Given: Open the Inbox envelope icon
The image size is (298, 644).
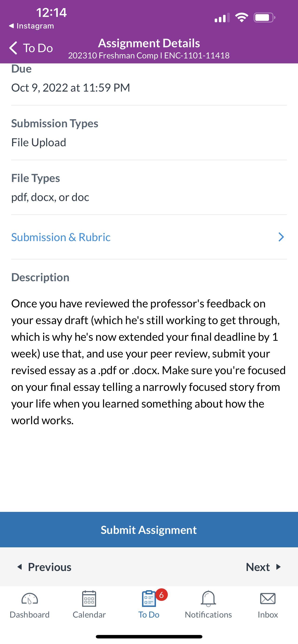Looking at the screenshot, I should click(268, 599).
